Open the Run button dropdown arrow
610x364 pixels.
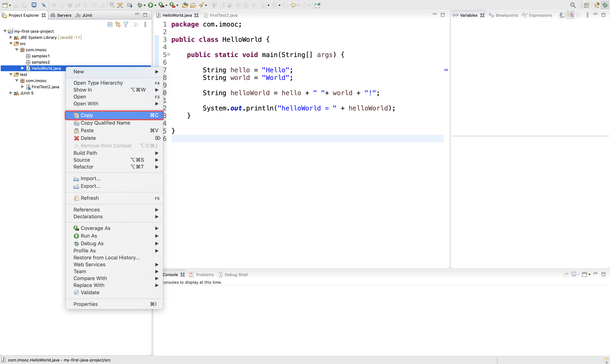point(156,5)
